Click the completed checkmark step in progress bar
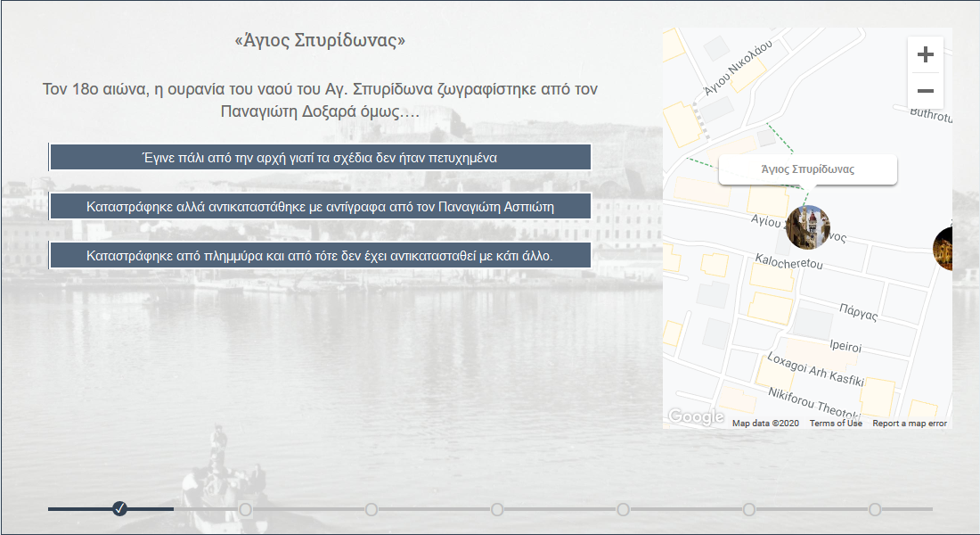This screenshot has width=980, height=535. [119, 509]
